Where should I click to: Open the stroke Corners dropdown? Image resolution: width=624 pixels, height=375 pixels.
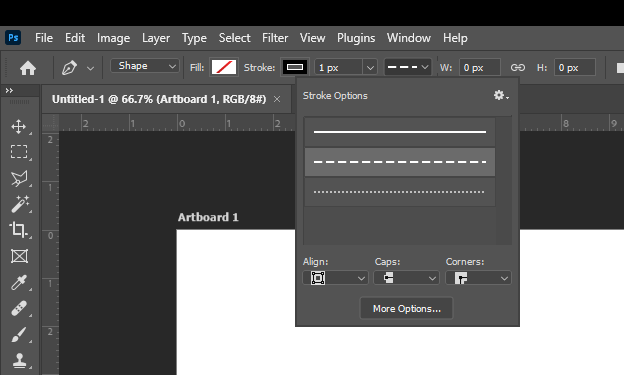[x=478, y=278]
